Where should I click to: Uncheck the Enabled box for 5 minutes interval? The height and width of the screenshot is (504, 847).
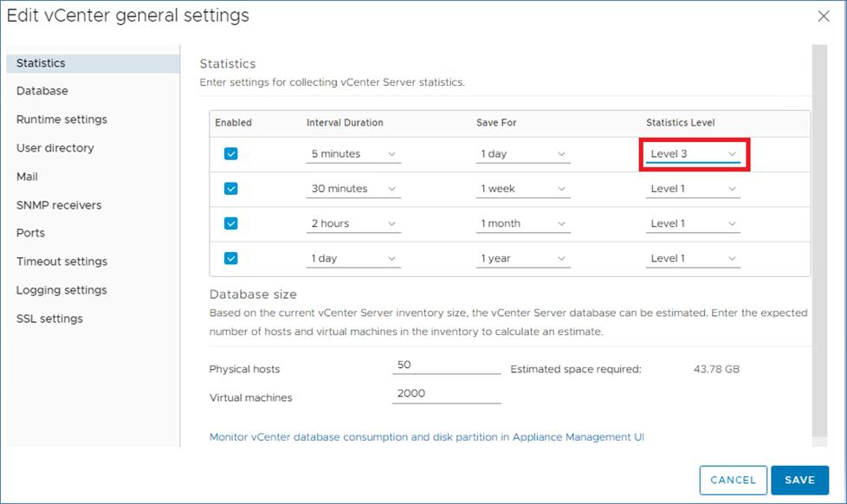[230, 154]
